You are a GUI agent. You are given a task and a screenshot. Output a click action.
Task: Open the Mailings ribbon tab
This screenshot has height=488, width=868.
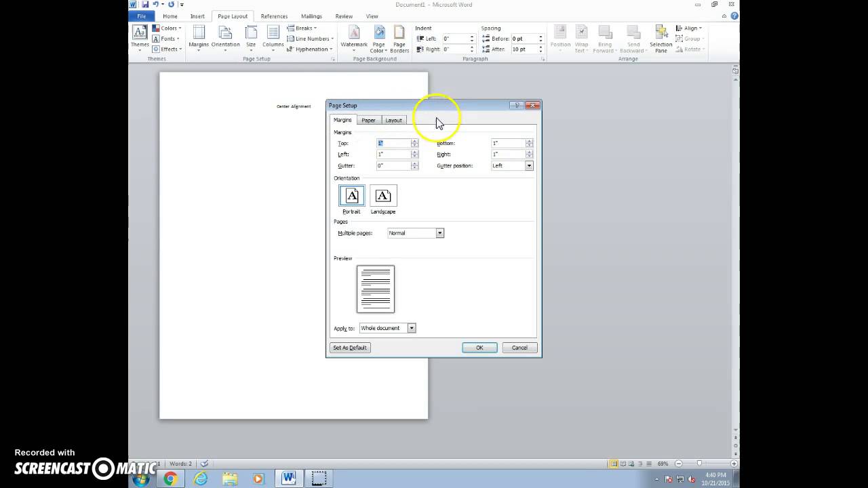[x=311, y=16]
